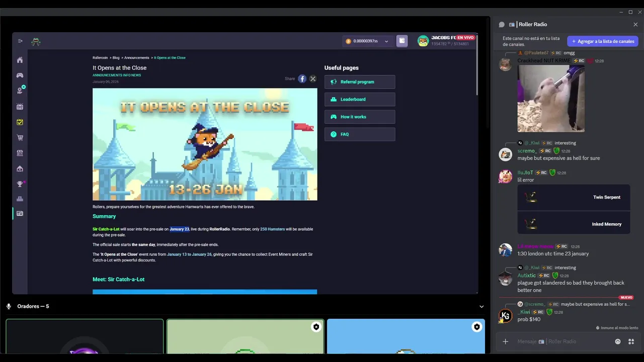Click the replied @Paulete67 reference
Viewport: 644px width, 362px height.
(536, 53)
